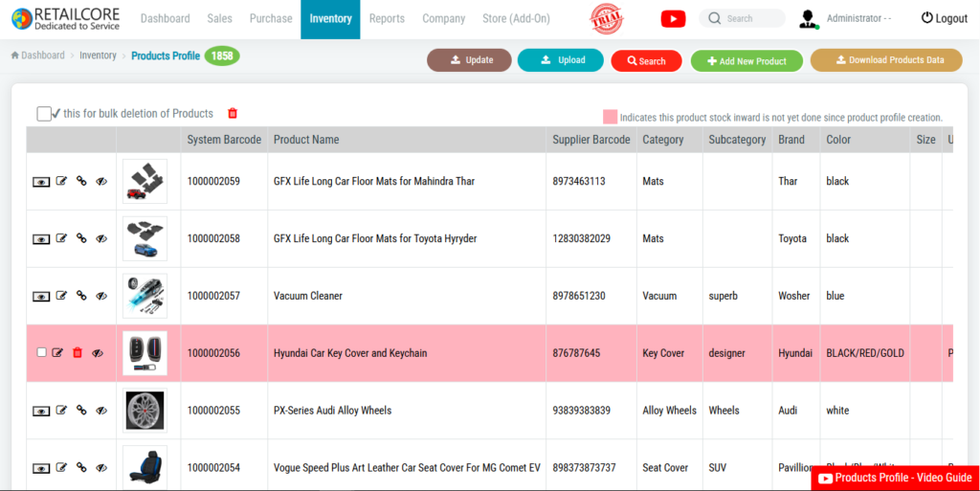This screenshot has width=980, height=491.
Task: Click the view eye icon for Vogue Speed seat cover
Action: (41, 469)
